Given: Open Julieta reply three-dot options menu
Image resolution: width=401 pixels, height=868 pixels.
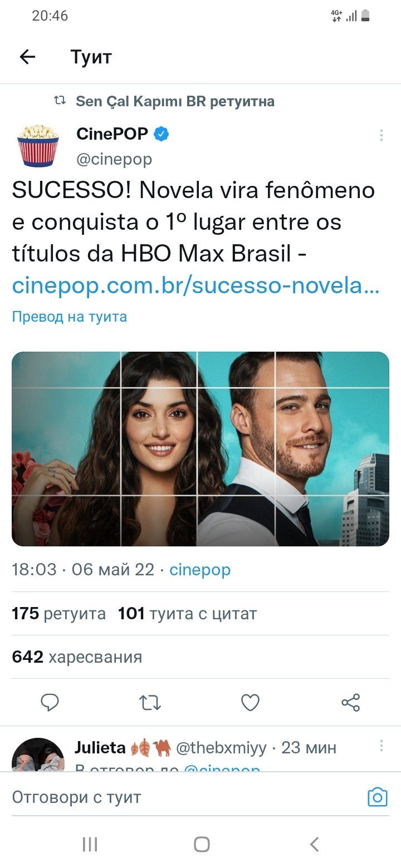Looking at the screenshot, I should tap(382, 746).
